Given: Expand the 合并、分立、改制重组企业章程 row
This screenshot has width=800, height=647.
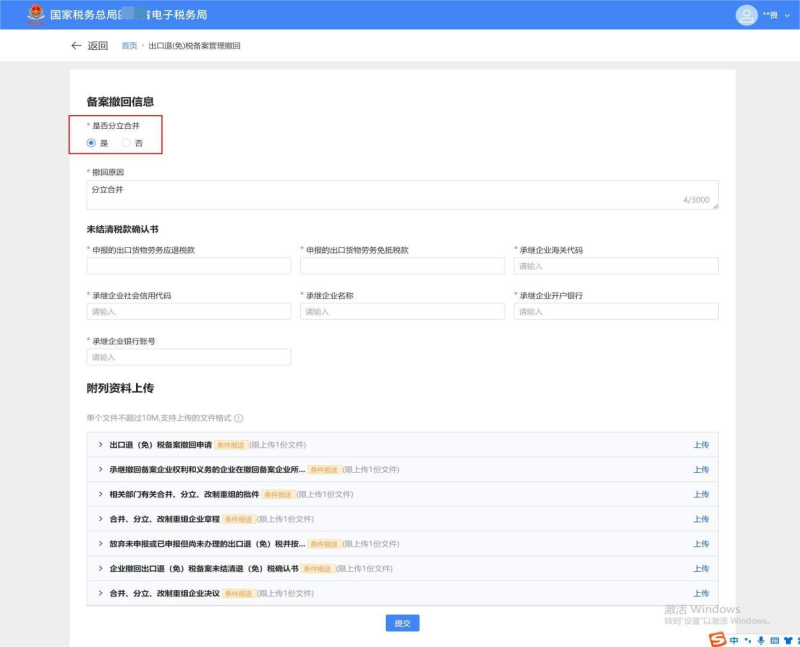Looking at the screenshot, I should (x=100, y=519).
